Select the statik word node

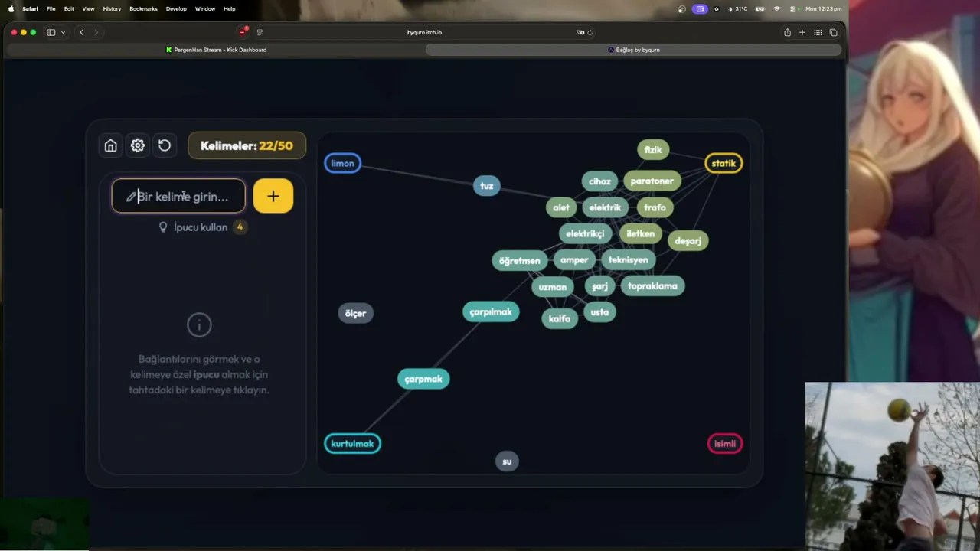coord(724,163)
